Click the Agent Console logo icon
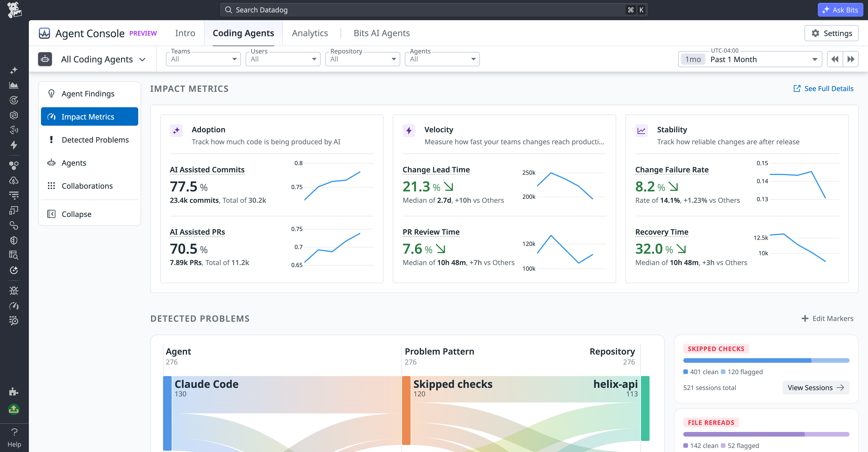Viewport: 868px width, 452px height. tap(44, 33)
